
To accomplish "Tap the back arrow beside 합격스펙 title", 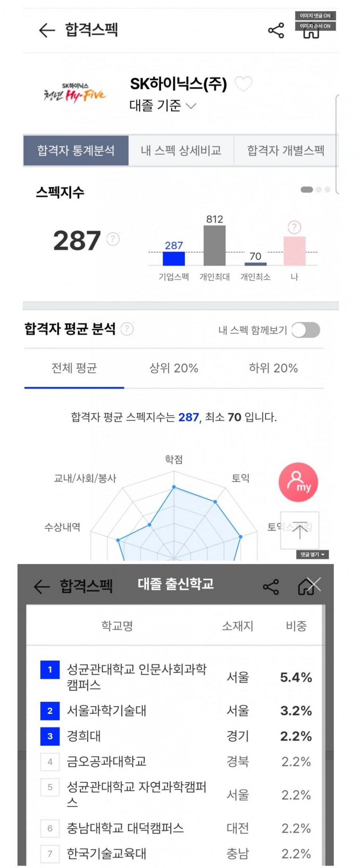I will (47, 30).
